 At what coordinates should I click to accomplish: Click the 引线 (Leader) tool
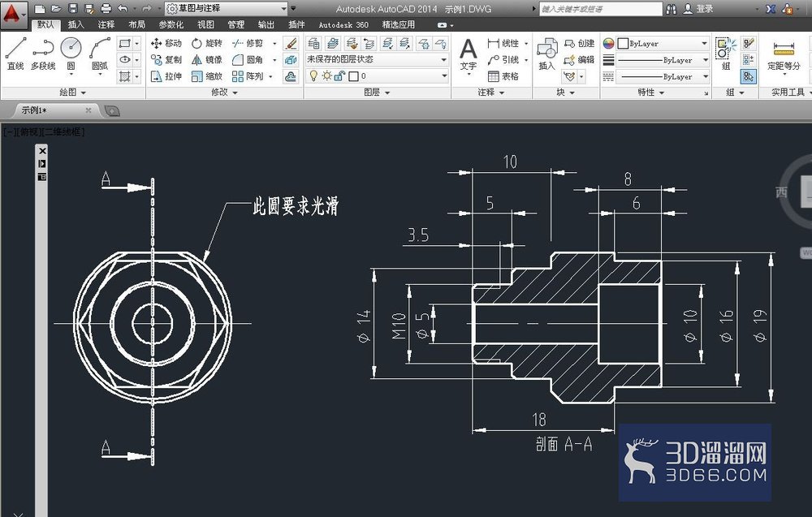[x=503, y=59]
